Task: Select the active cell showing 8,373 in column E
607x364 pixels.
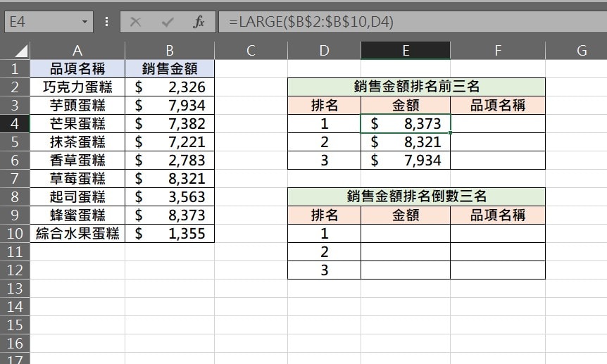Action: point(406,123)
